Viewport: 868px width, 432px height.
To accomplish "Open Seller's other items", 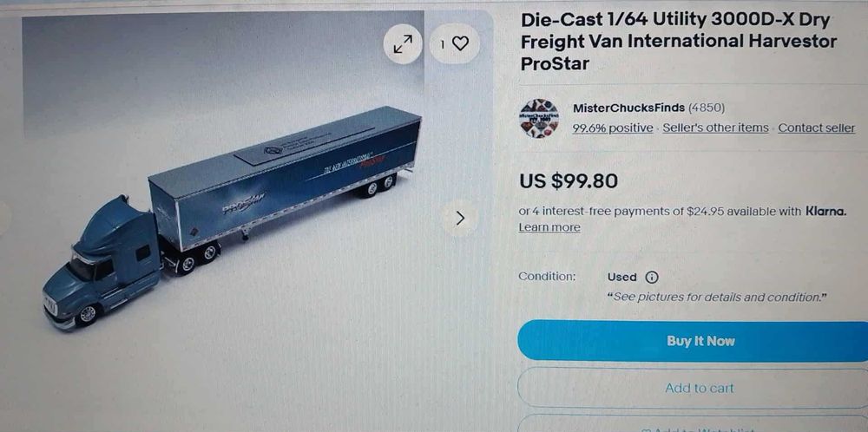I will tap(715, 128).
